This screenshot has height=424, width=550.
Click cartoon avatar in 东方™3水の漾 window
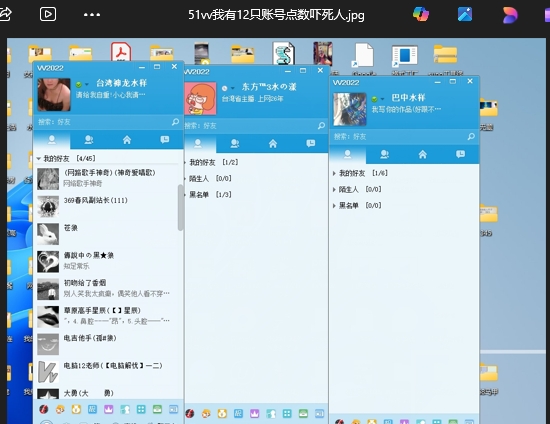tap(200, 99)
